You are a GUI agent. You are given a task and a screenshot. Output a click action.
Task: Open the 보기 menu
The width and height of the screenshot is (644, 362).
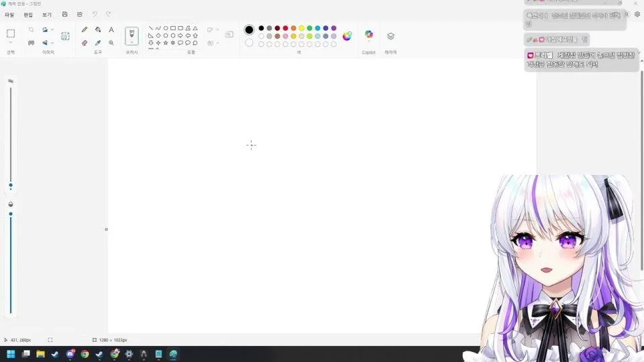point(47,15)
